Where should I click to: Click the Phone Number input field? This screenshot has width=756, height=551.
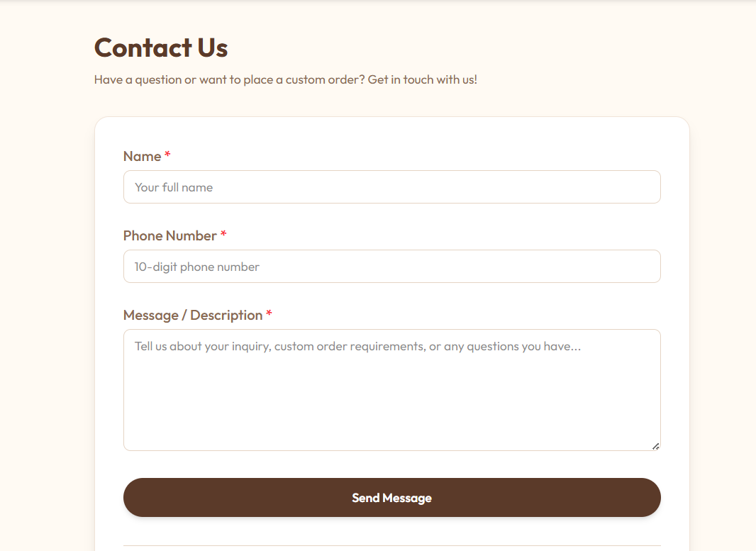tap(392, 266)
